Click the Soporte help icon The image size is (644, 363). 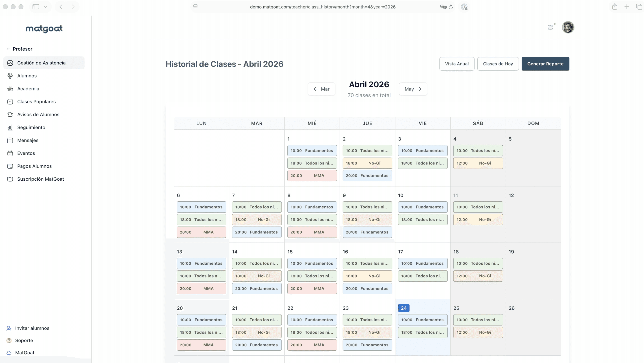click(x=9, y=341)
